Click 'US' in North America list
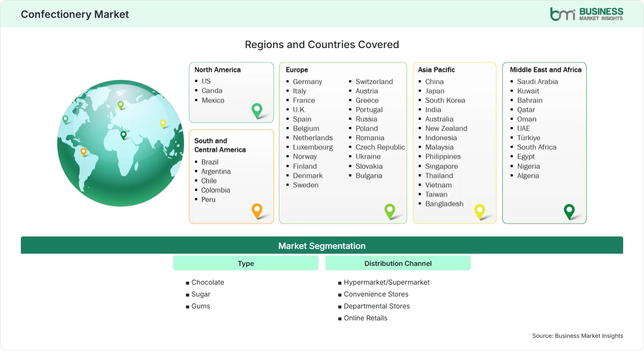Screen dimensions: 644x351 click(206, 81)
